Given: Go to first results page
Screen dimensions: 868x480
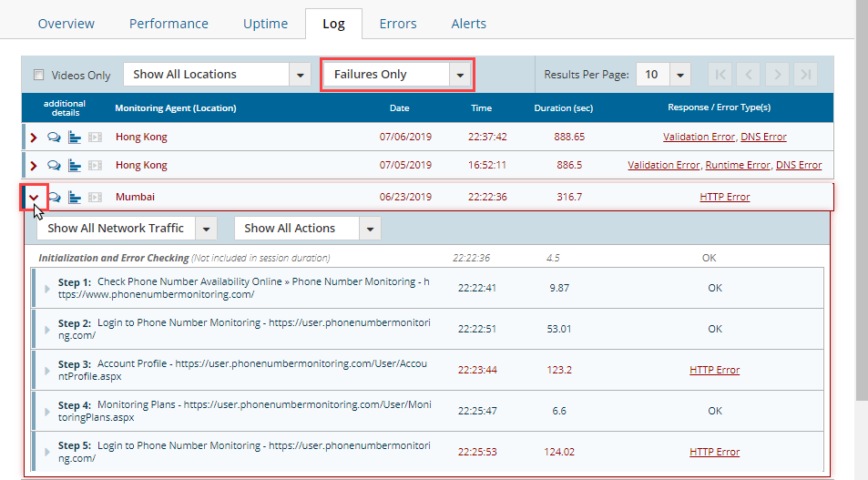Looking at the screenshot, I should pyautogui.click(x=719, y=75).
